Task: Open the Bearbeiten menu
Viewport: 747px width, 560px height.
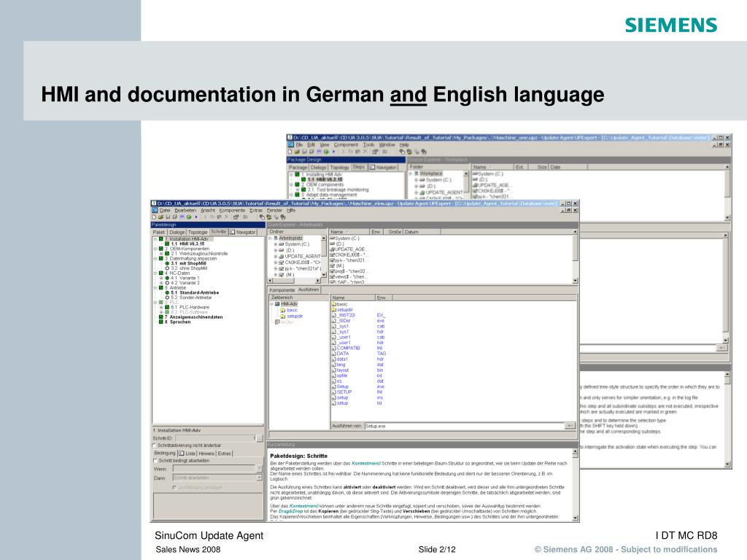Action: 185,211
